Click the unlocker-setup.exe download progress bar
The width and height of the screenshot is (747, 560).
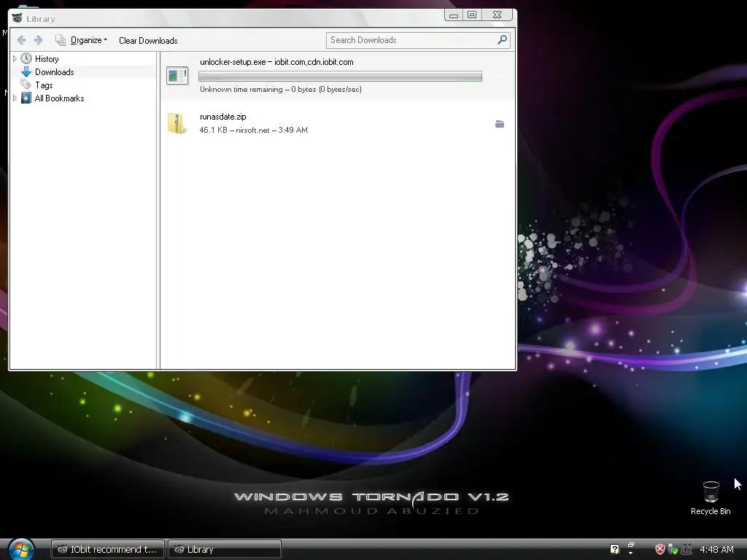(x=340, y=76)
